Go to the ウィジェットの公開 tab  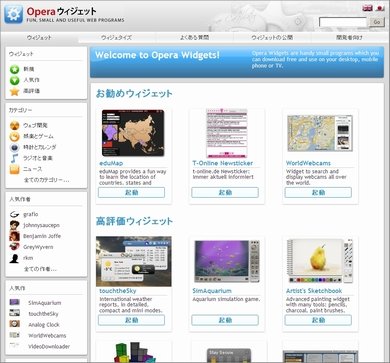(272, 38)
